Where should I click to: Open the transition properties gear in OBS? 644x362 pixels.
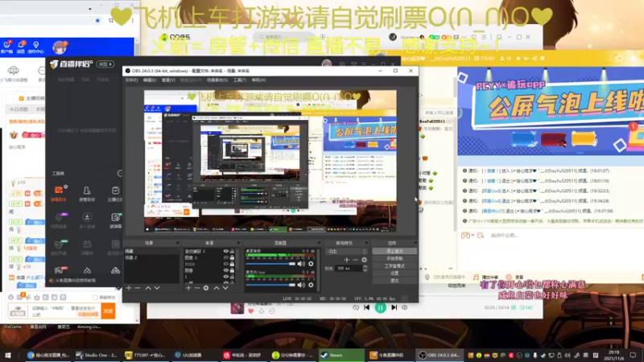(365, 260)
